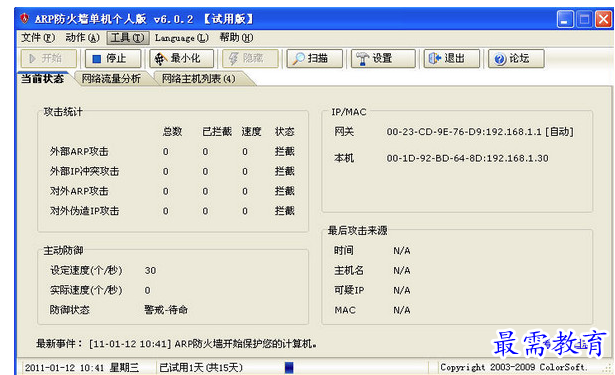Minimize the ARP防火墙 window
Viewport: 615px width, 375px height.
click(x=565, y=19)
